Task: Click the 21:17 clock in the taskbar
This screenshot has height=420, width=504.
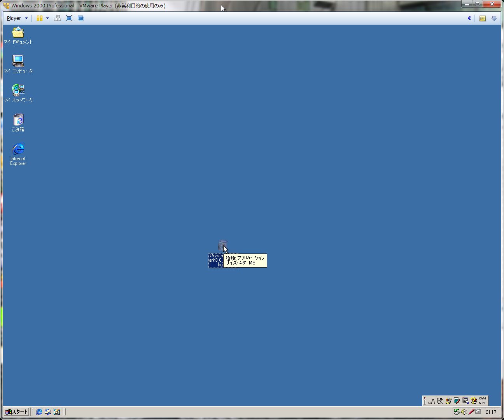Action: click(491, 412)
